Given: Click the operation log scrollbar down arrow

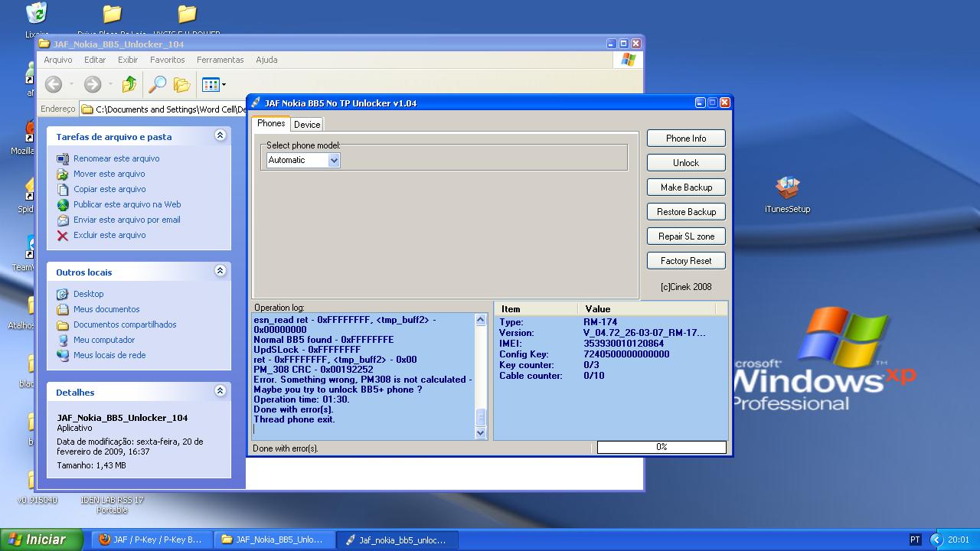Looking at the screenshot, I should pyautogui.click(x=481, y=433).
